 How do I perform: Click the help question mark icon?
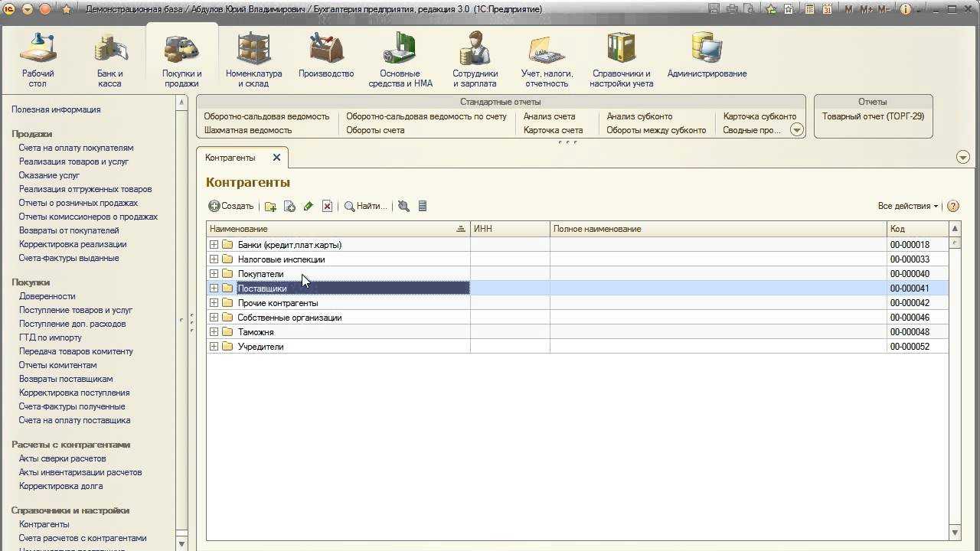point(953,207)
